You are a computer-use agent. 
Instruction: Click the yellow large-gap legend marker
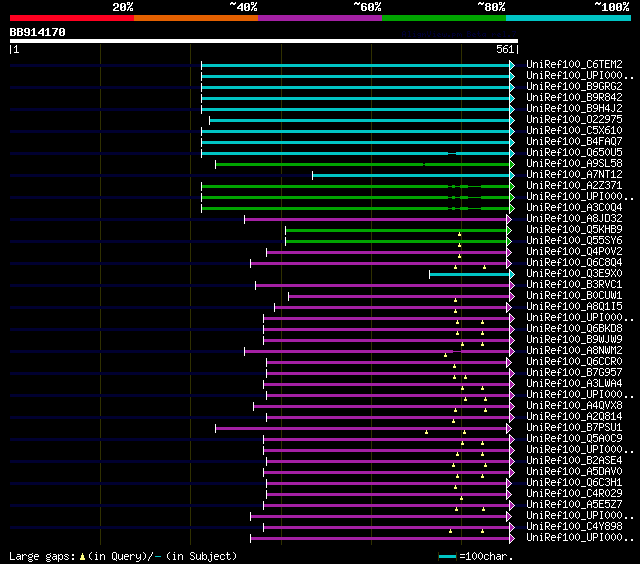pos(82,556)
